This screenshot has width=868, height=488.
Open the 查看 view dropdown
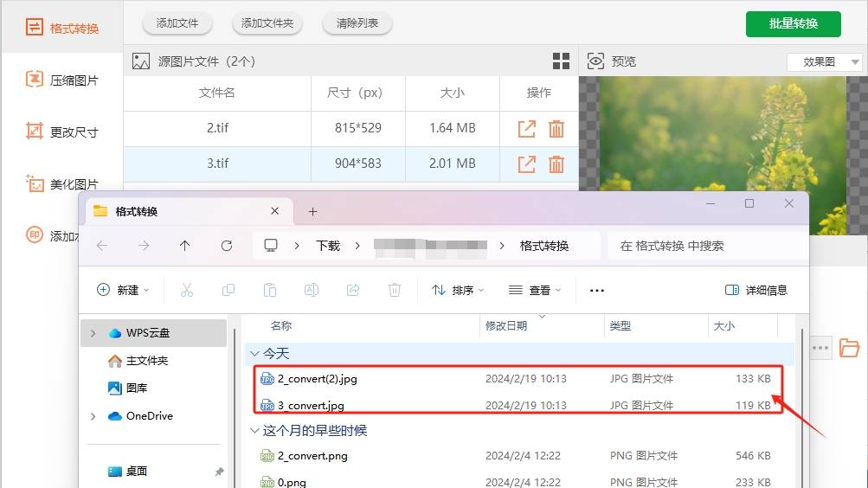click(535, 290)
